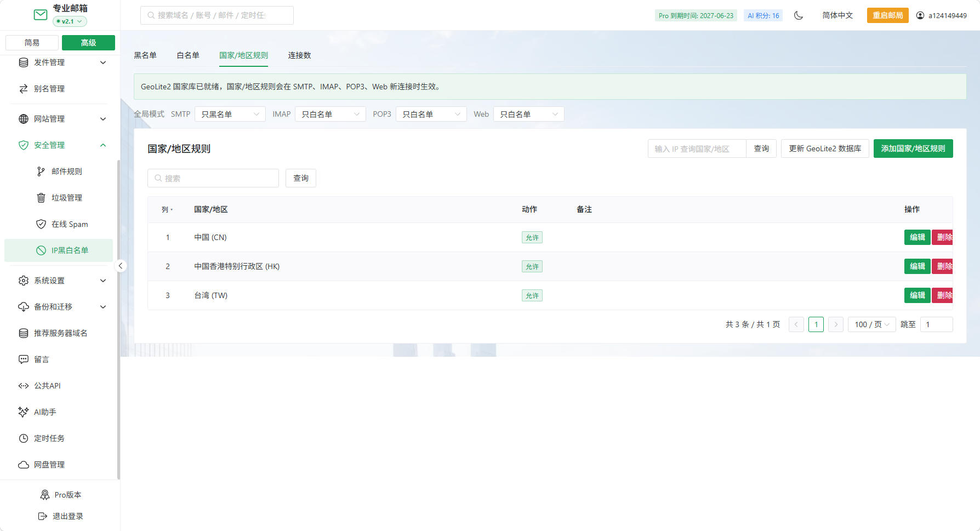980x531 pixels.
Task: Open the POP3 mode dropdown
Action: pos(431,114)
